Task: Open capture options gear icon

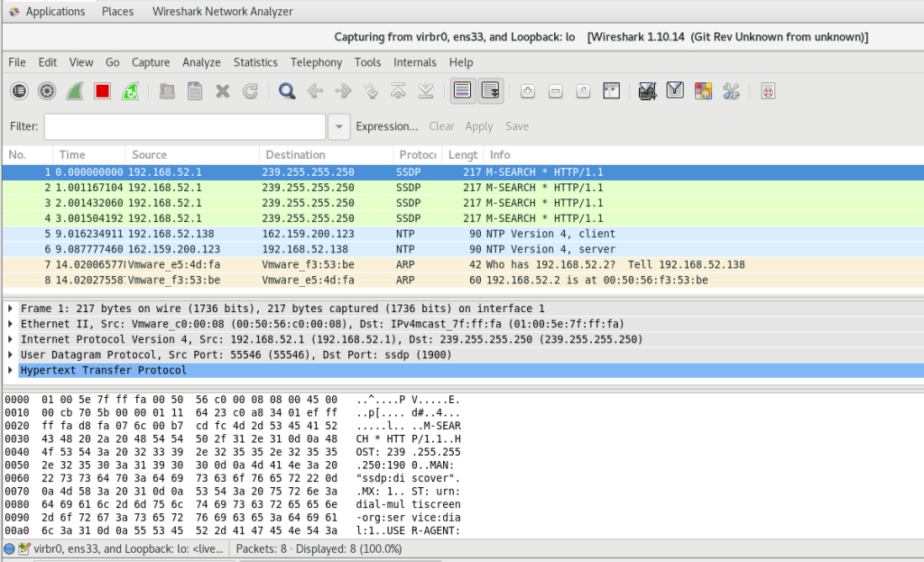Action: [47, 91]
